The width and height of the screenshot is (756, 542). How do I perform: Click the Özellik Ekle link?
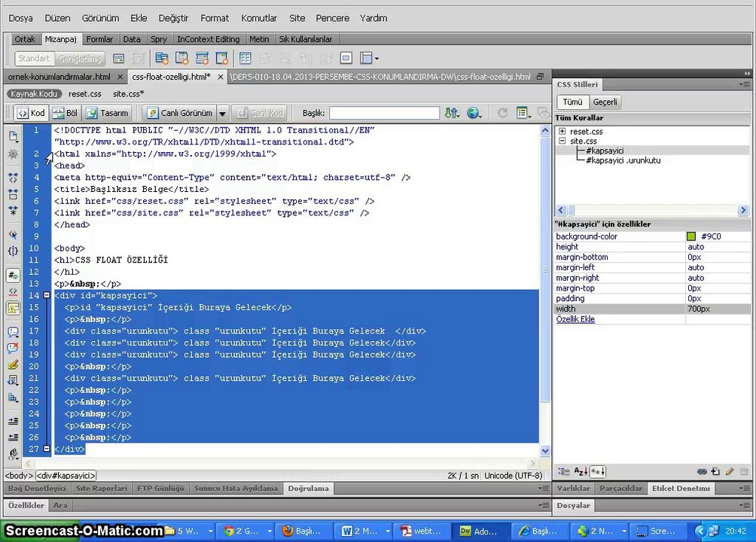coord(575,319)
